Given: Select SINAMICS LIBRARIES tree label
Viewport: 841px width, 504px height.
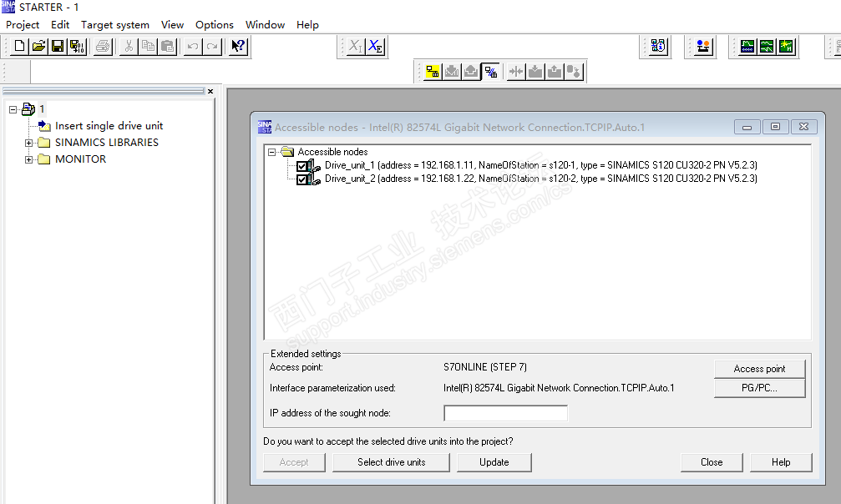Looking at the screenshot, I should [x=107, y=142].
